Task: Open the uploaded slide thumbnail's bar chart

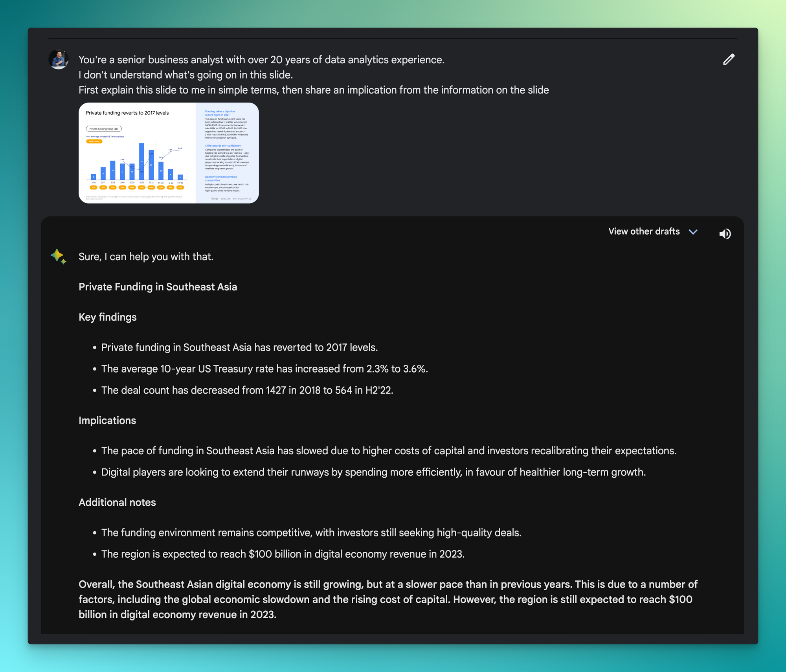Action: coord(137,161)
